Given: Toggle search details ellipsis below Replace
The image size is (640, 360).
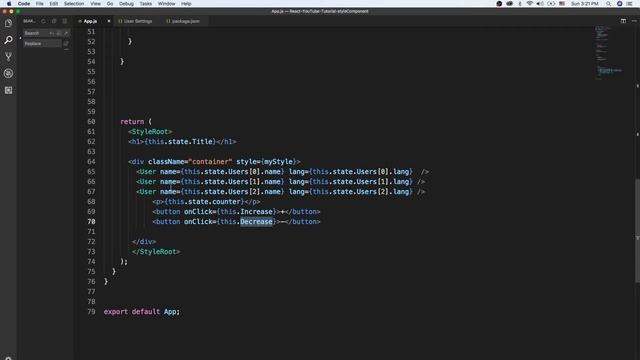Looking at the screenshot, I should [x=67, y=50].
